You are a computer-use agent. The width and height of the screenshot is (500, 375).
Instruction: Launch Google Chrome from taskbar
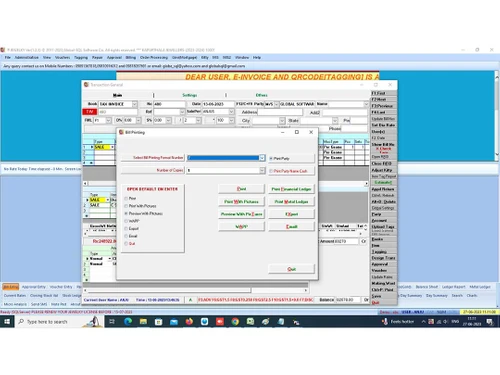235,322
